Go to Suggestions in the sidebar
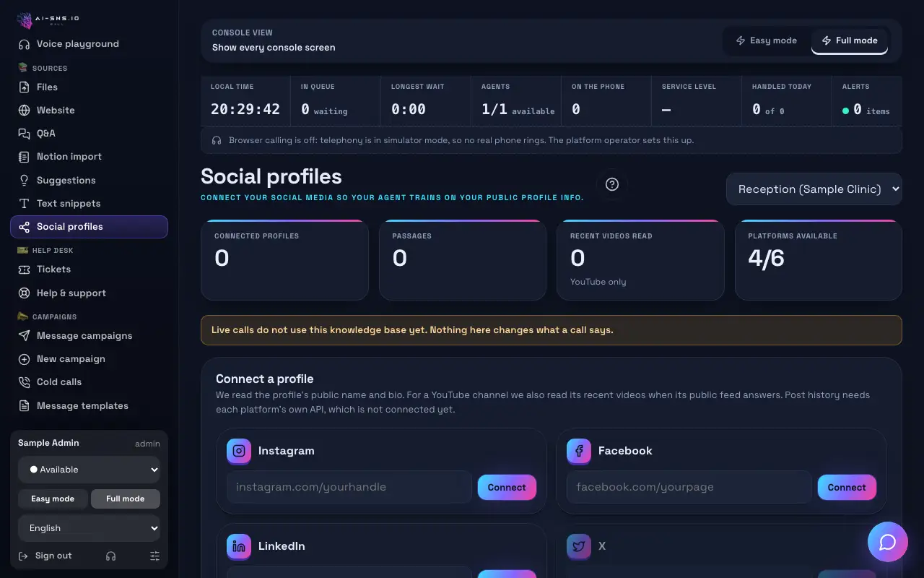This screenshot has width=924, height=578. tap(89, 181)
